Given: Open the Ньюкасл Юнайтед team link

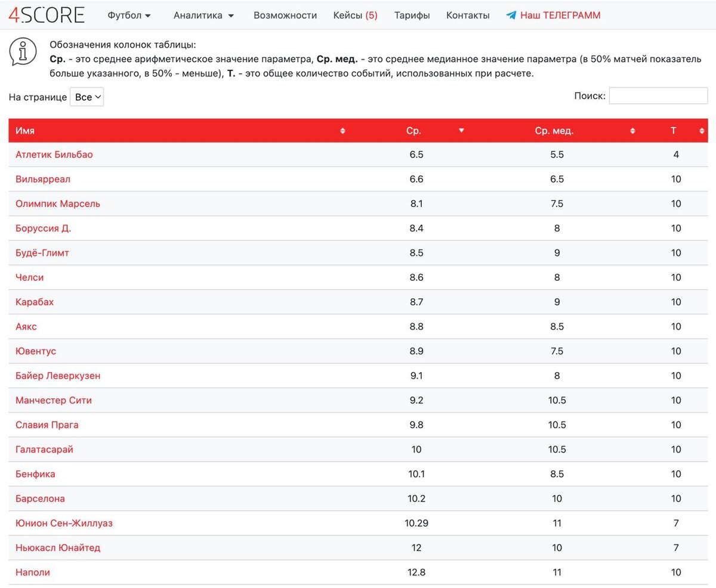Looking at the screenshot, I should [x=58, y=547].
